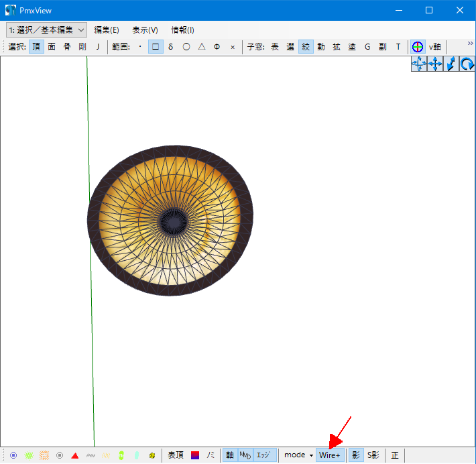
Task: Toggle the pale cyan capsule icon
Action: point(137,455)
